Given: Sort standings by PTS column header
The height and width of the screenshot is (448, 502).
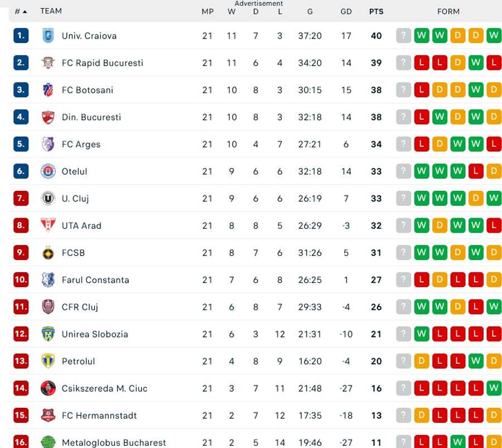Looking at the screenshot, I should point(376,11).
